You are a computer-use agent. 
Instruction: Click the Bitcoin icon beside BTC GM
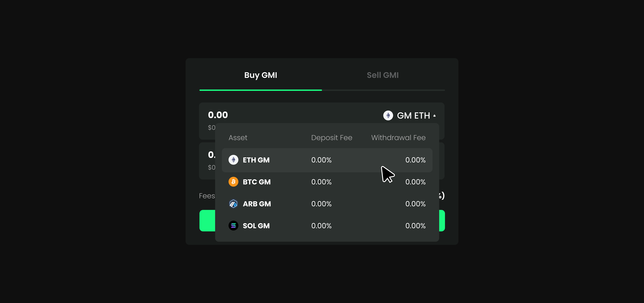point(233,182)
